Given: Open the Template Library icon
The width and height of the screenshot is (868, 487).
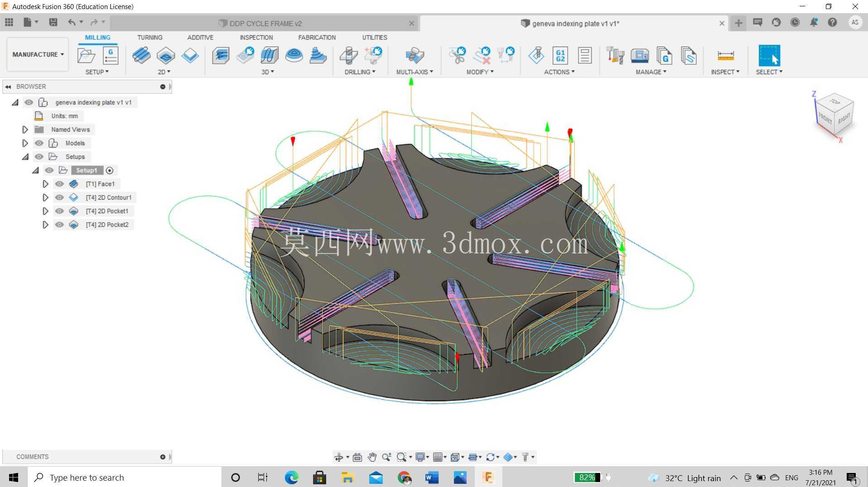Looking at the screenshot, I should (689, 56).
